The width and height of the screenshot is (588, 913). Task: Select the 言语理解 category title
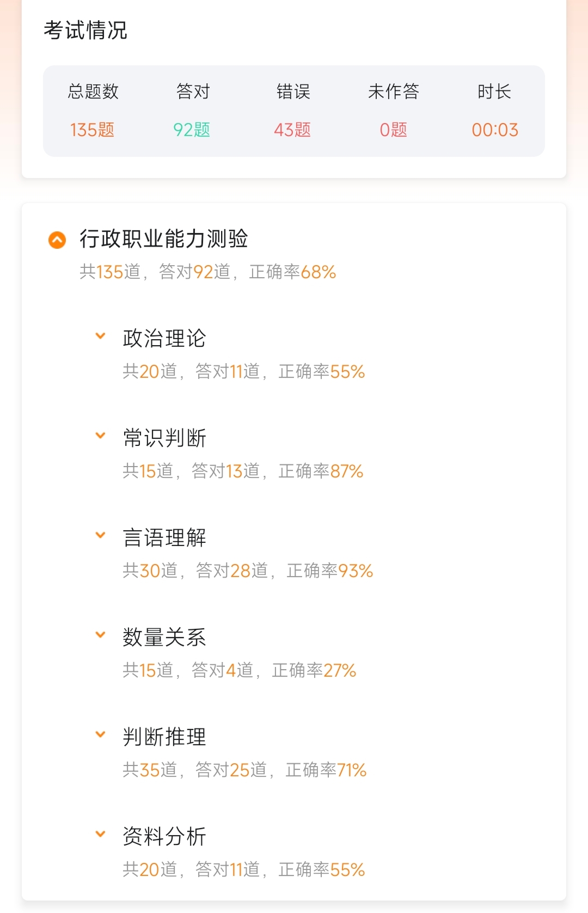click(x=164, y=537)
